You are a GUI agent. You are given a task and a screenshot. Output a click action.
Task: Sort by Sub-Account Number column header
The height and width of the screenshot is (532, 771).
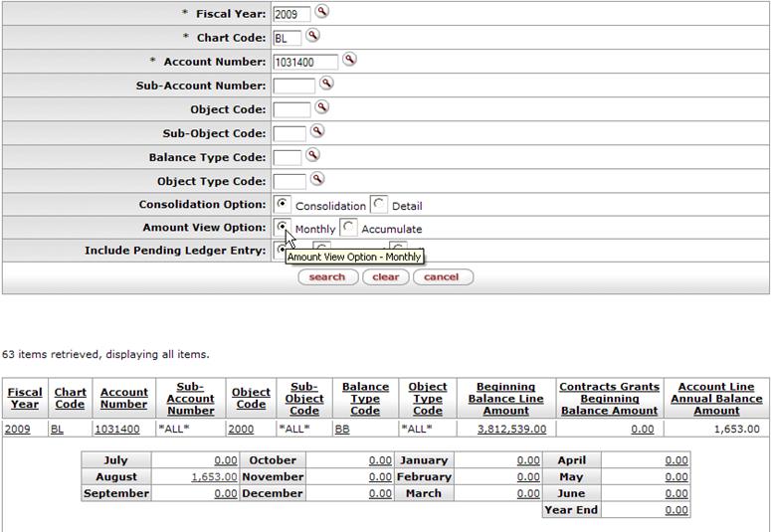click(x=191, y=399)
